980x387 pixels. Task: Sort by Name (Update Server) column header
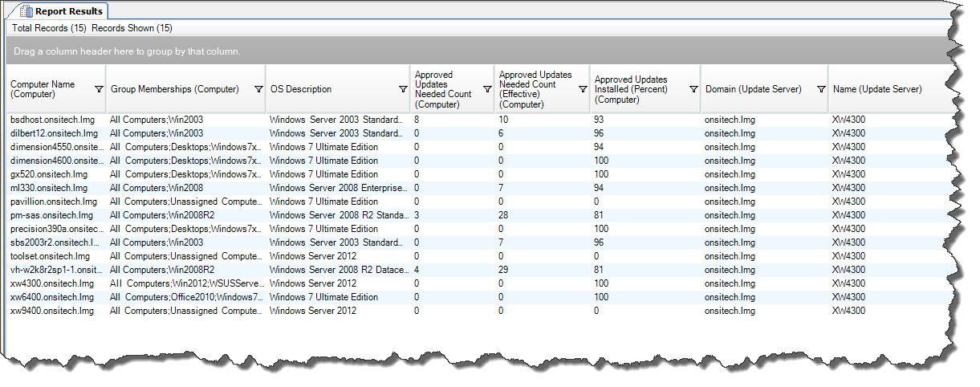877,89
